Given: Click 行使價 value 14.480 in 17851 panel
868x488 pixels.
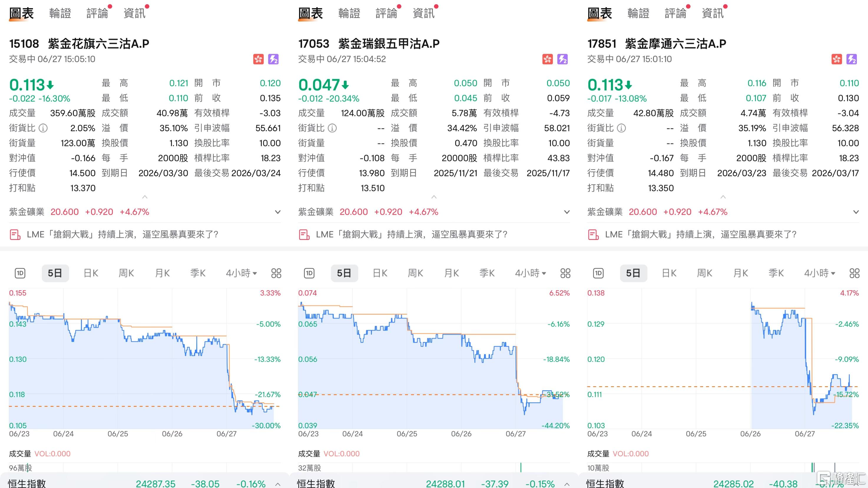Looking at the screenshot, I should click(x=661, y=173).
